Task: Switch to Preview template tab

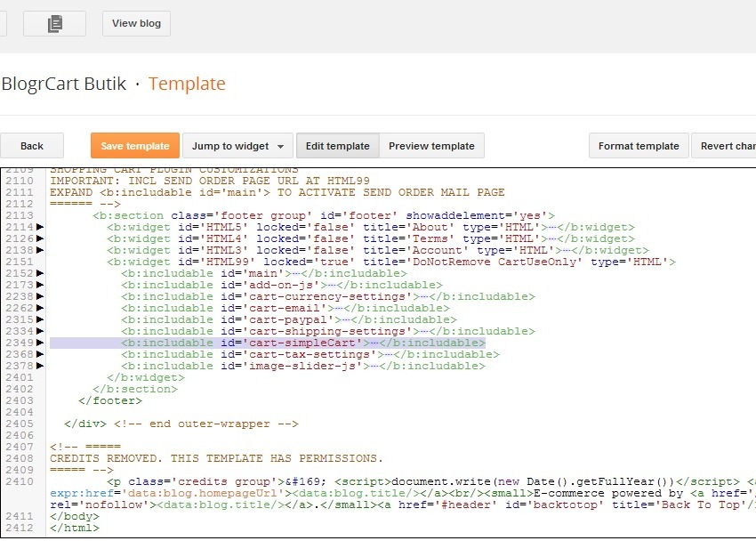Action: point(431,146)
